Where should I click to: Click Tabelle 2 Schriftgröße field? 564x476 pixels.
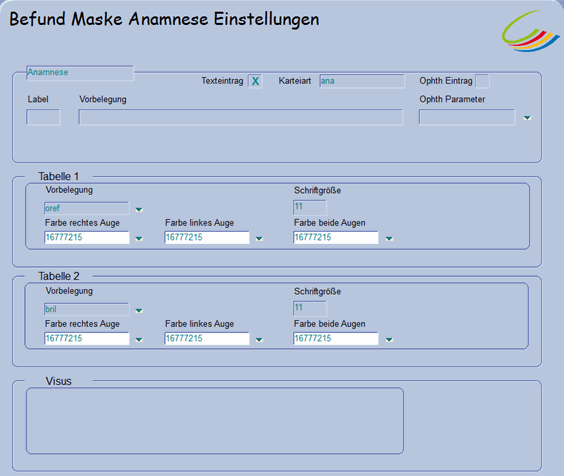click(310, 309)
